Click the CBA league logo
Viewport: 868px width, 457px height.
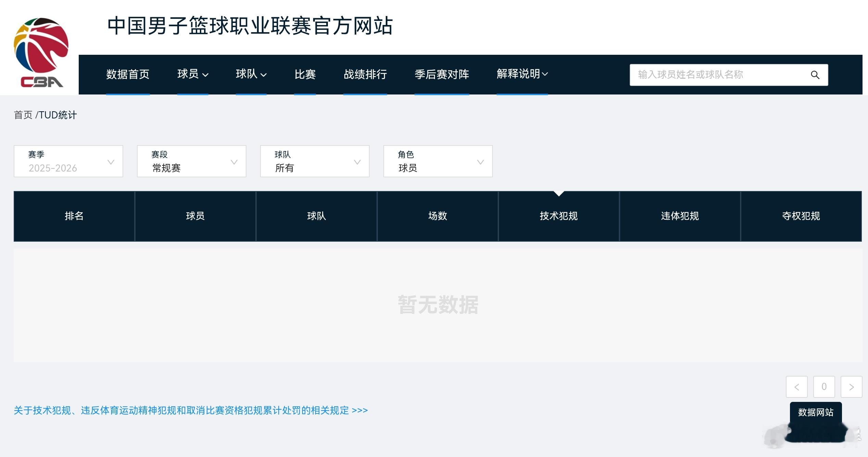[x=41, y=50]
